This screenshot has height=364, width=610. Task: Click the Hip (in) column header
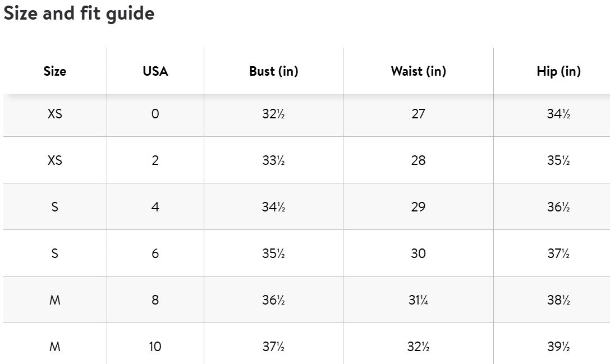tap(558, 71)
